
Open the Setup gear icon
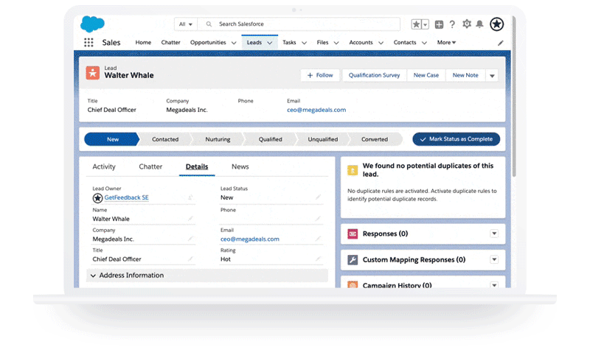[467, 24]
